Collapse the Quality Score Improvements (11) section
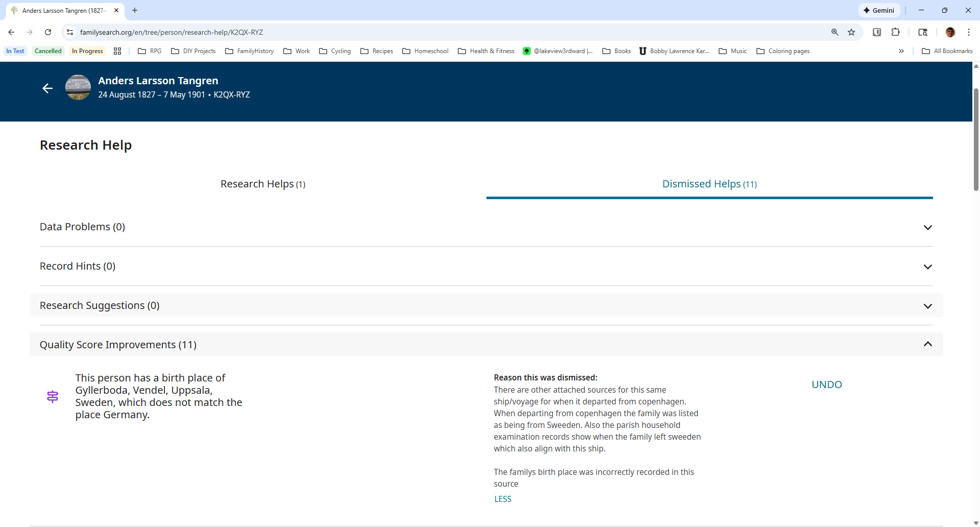Screen dimensions: 980x527 pos(486,345)
